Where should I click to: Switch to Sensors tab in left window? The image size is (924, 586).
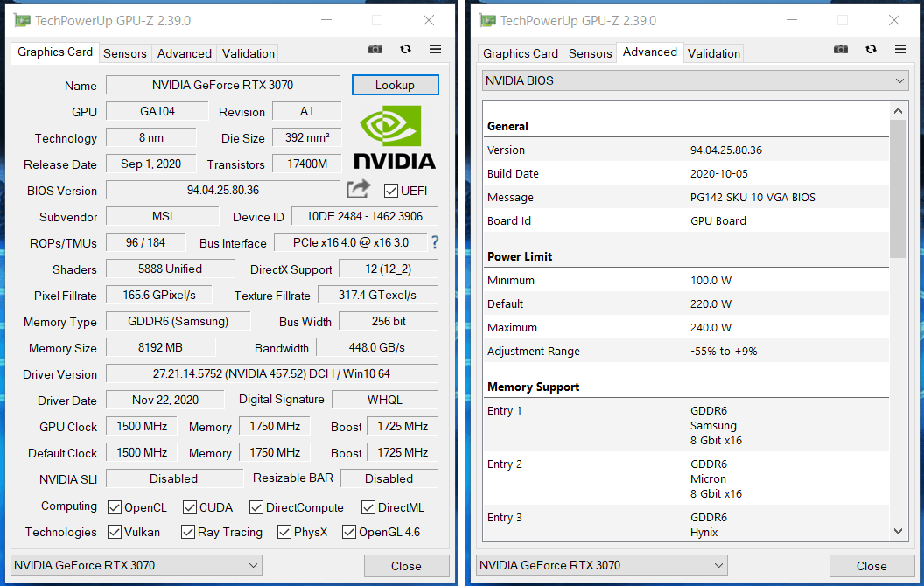pyautogui.click(x=125, y=53)
